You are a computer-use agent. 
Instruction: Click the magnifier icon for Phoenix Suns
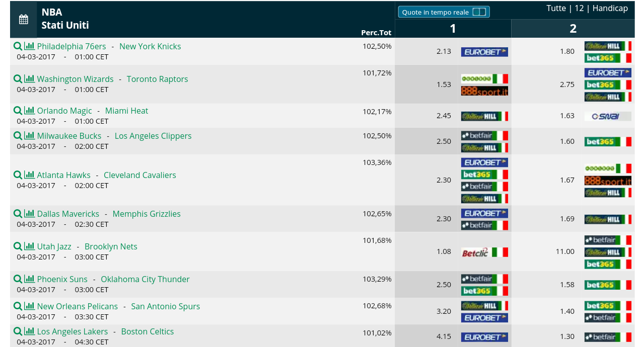click(x=18, y=279)
